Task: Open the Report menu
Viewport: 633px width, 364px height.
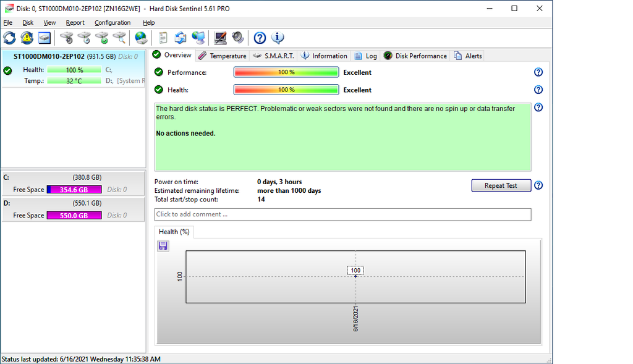Action: 75,23
